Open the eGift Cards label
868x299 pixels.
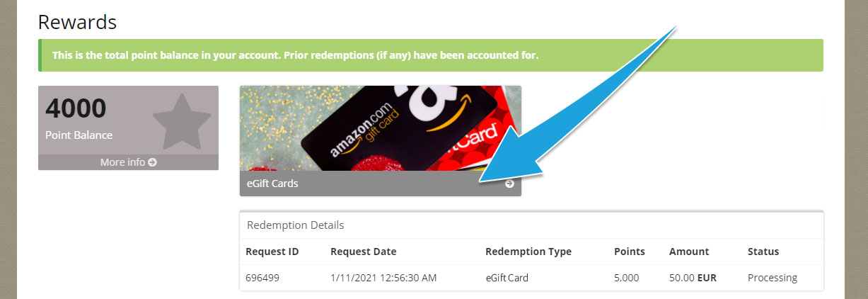point(272,184)
